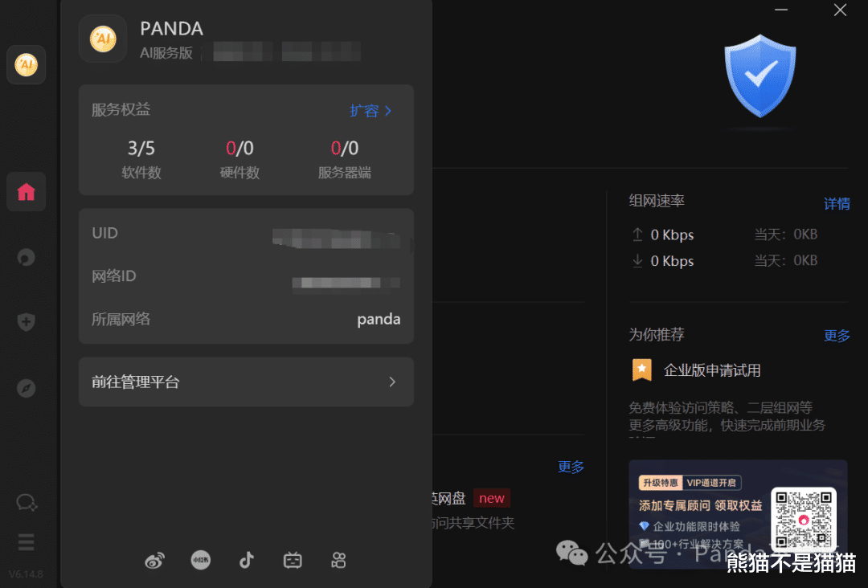Click the 0/0 服务器端 counter
The image size is (868, 588).
click(344, 159)
